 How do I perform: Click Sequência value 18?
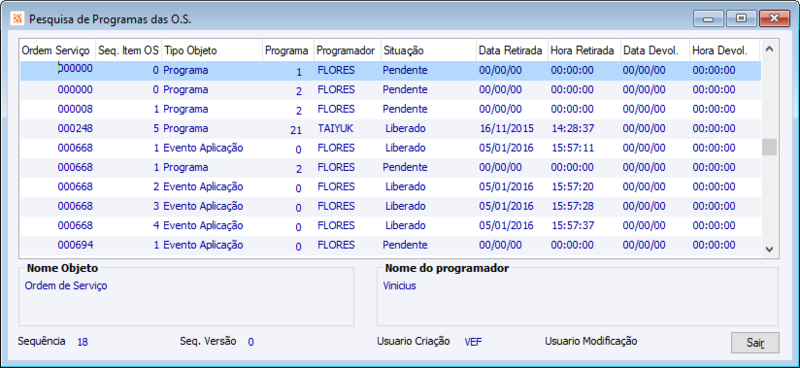coord(83,342)
